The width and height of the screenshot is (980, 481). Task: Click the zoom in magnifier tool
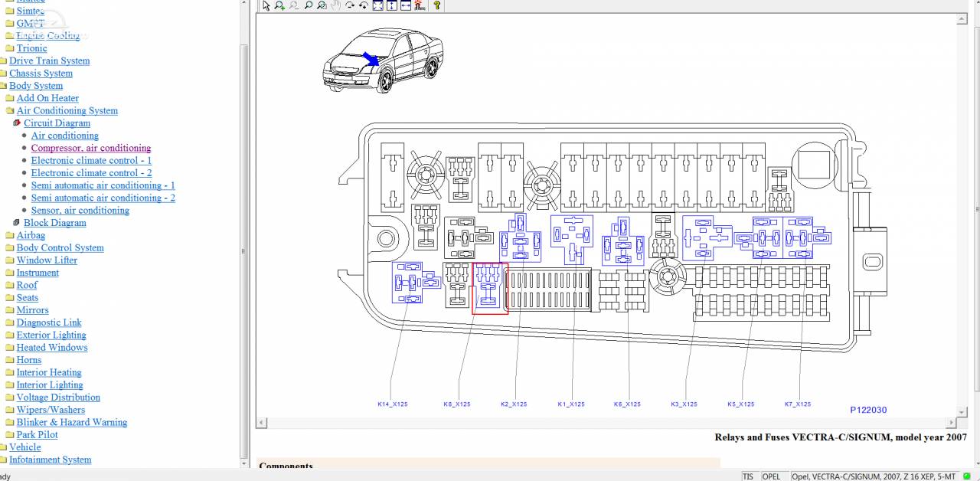click(x=279, y=5)
